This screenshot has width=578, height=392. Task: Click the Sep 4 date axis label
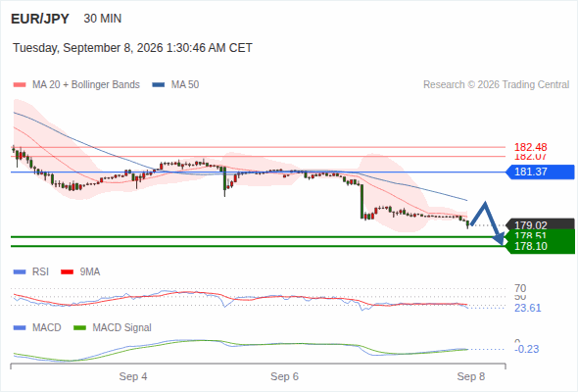pos(133,376)
